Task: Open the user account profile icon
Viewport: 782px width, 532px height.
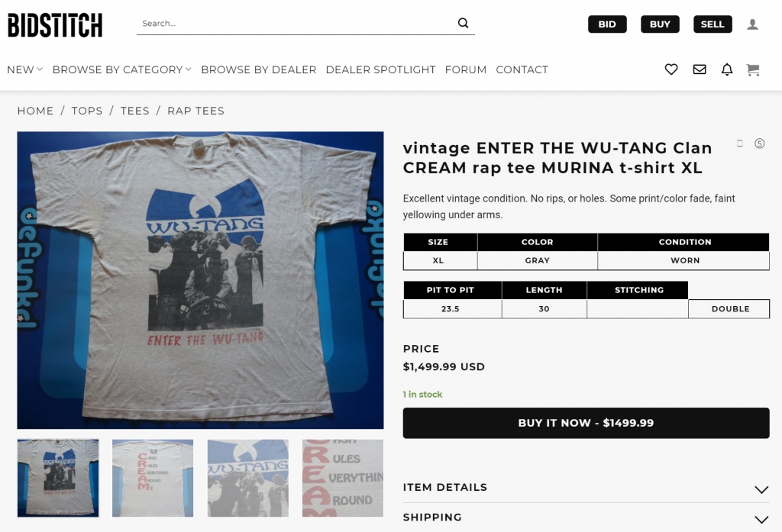Action: coord(752,24)
